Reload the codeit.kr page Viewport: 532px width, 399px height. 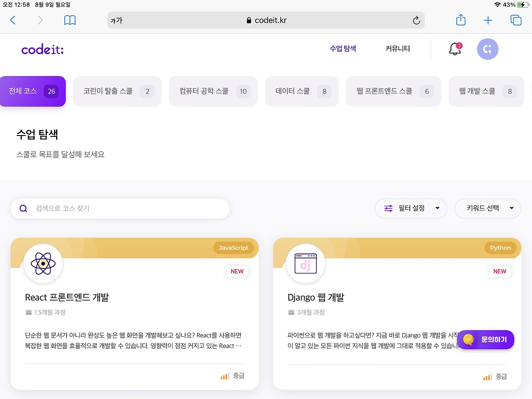(416, 20)
